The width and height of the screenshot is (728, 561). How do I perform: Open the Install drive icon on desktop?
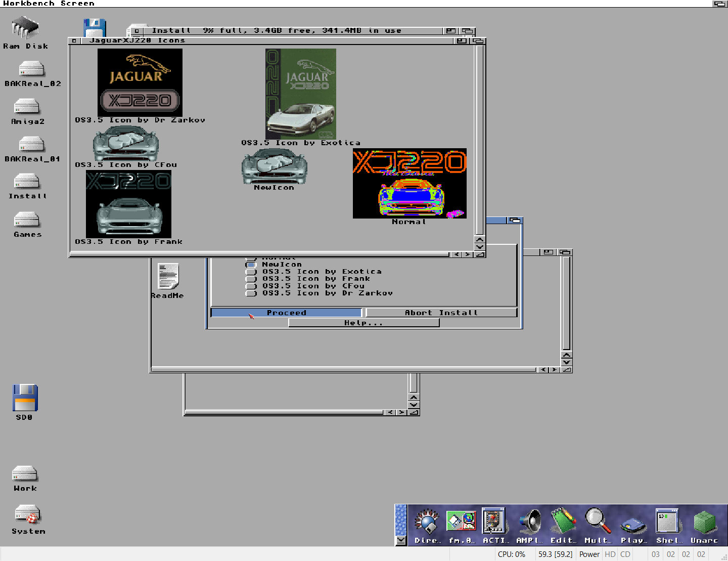(27, 181)
